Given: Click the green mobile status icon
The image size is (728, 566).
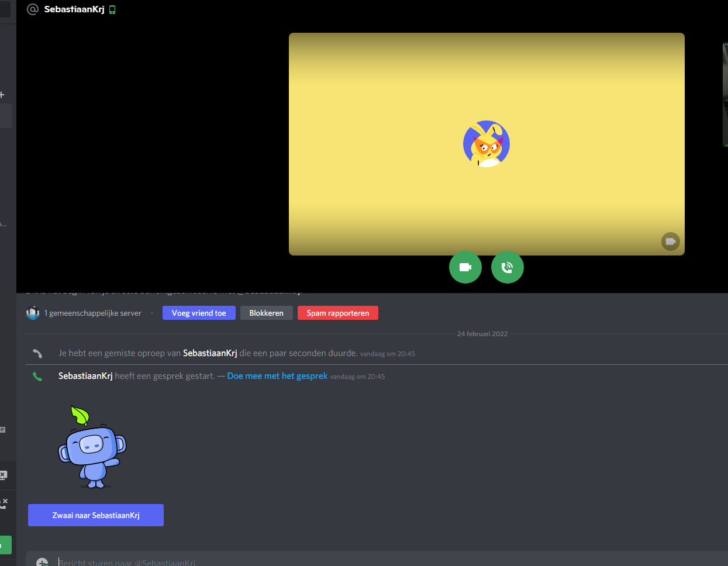Looking at the screenshot, I should click(112, 10).
